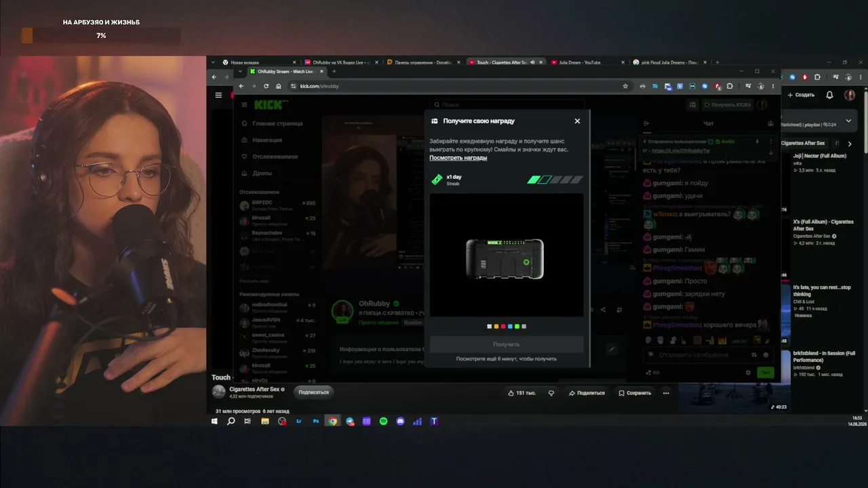Like the YouTube video with 151 тыс.

[x=521, y=392]
